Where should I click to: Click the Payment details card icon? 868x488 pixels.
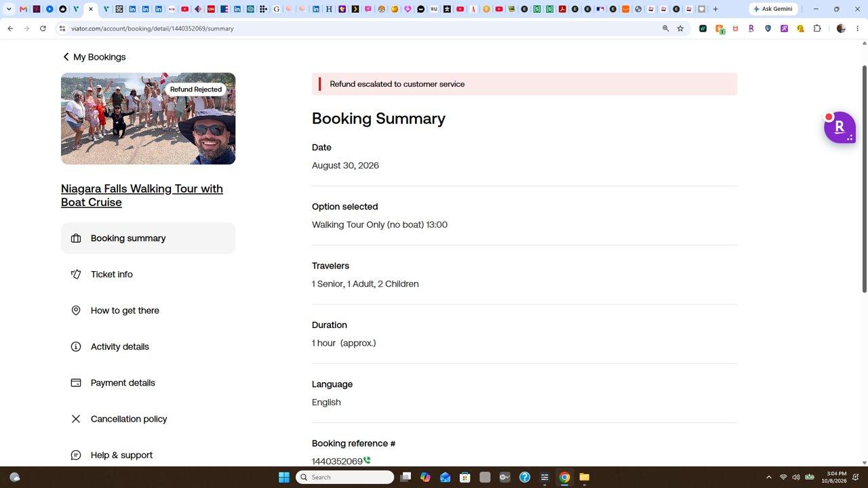point(76,383)
